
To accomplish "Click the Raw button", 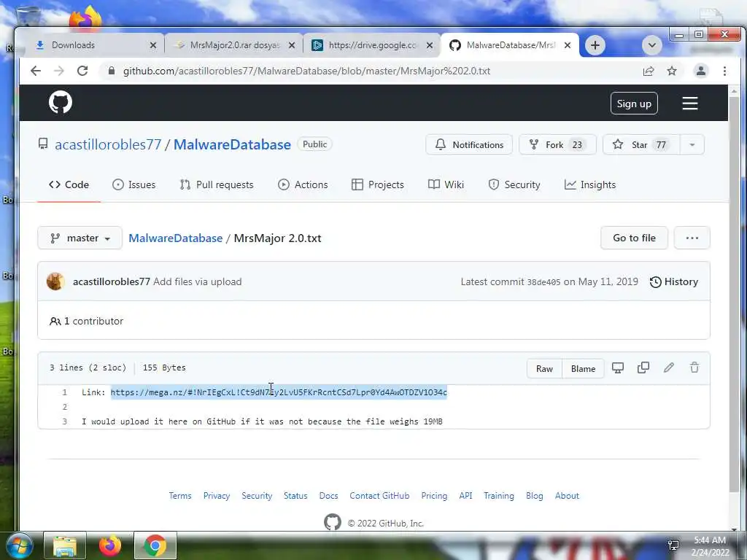I will pos(544,368).
